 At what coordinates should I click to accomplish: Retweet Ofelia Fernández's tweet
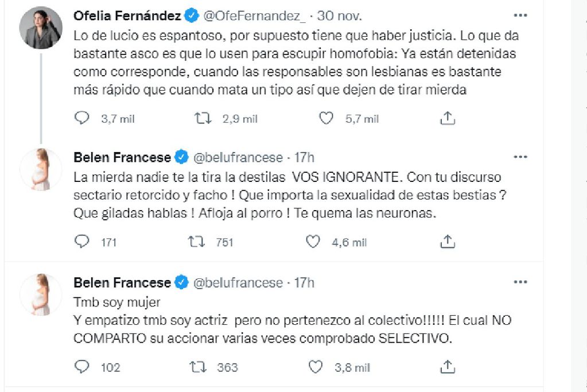click(x=200, y=118)
